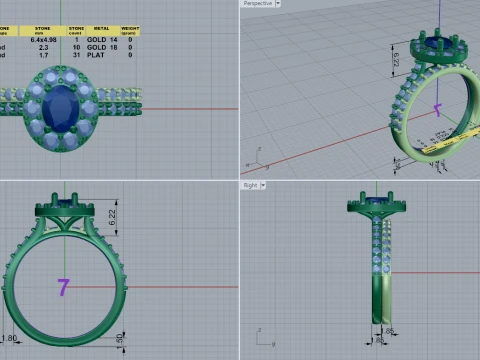Click the 2.3 stone size value

tap(44, 47)
